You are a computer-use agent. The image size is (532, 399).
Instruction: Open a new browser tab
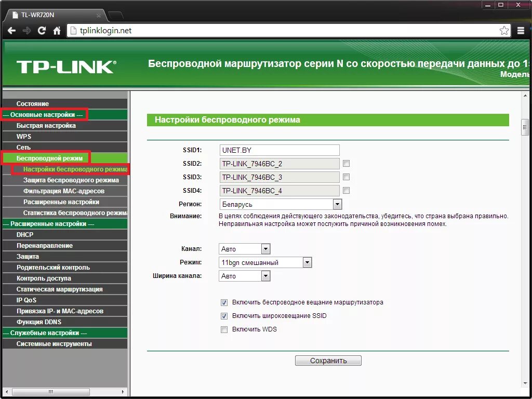[115, 15]
